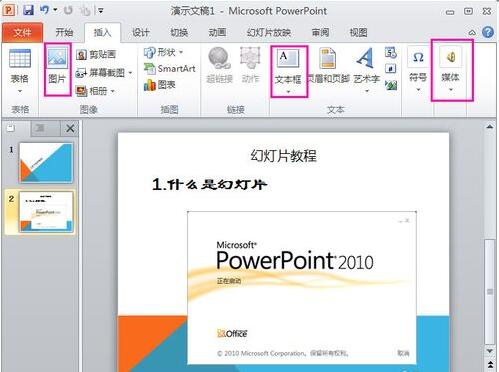Insert a chart with 图表 button

pyautogui.click(x=160, y=85)
